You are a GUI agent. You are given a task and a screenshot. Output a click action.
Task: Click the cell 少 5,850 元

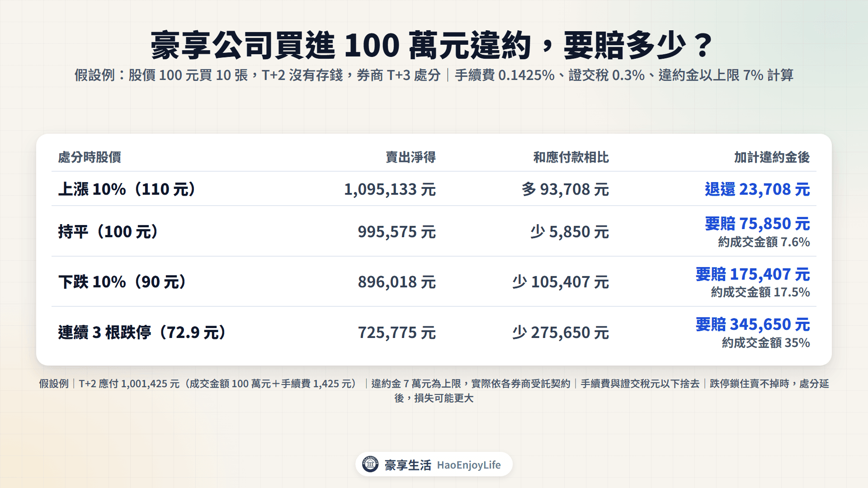pyautogui.click(x=570, y=232)
